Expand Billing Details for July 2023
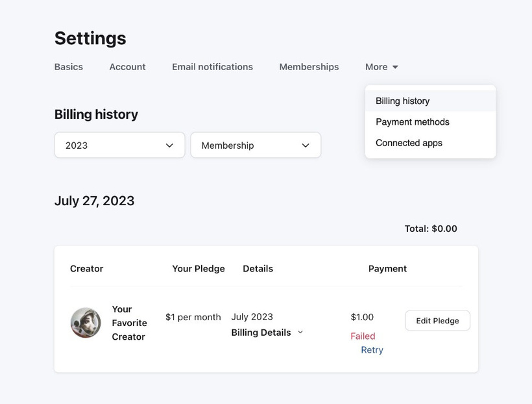The image size is (532, 404). pyautogui.click(x=261, y=333)
